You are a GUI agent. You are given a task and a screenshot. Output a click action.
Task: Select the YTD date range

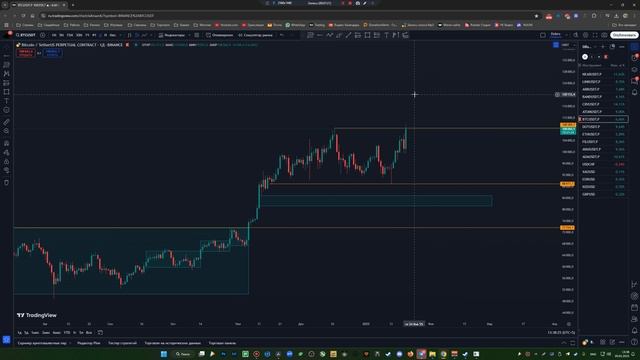[67, 333]
